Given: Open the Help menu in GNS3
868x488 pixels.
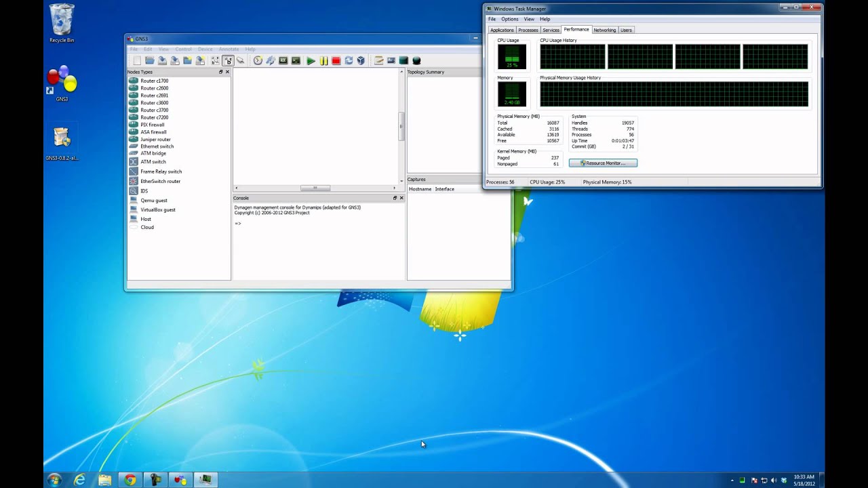Looking at the screenshot, I should pyautogui.click(x=250, y=49).
